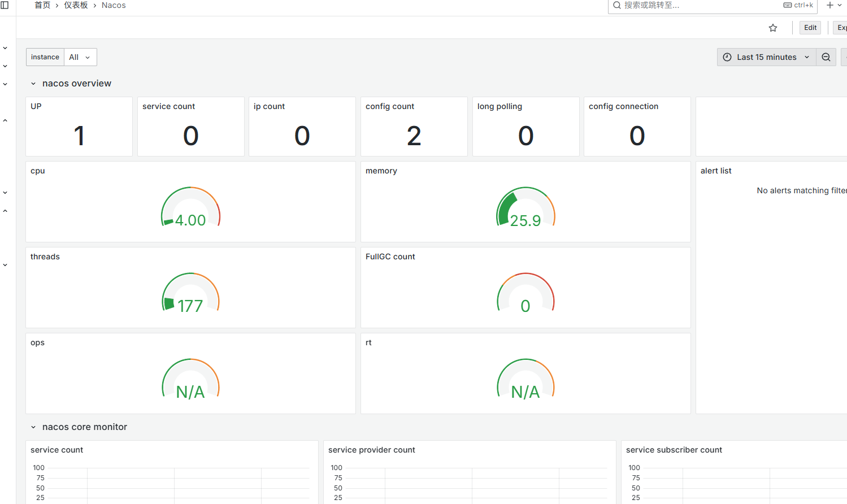
Task: Toggle the sidebar dock icon
Action: coord(5,5)
